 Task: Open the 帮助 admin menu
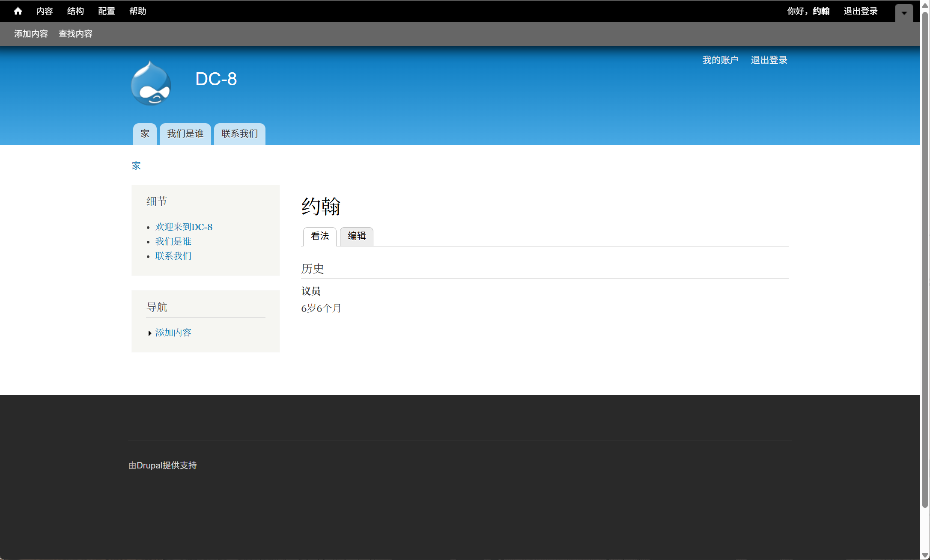(x=137, y=11)
